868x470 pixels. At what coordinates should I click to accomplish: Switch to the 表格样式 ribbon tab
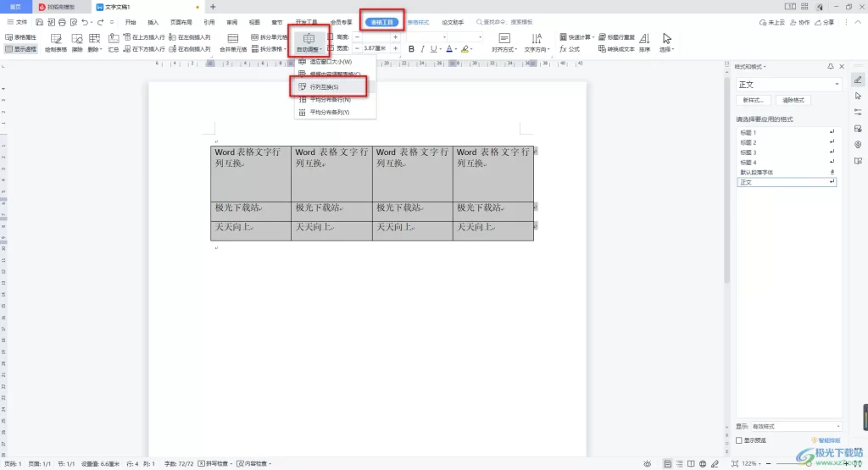point(418,21)
